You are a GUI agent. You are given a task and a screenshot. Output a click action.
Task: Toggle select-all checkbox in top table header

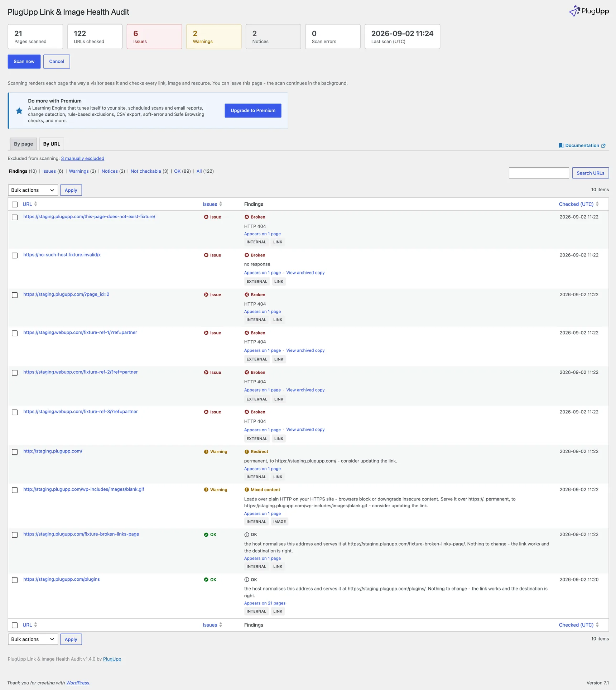pyautogui.click(x=15, y=205)
